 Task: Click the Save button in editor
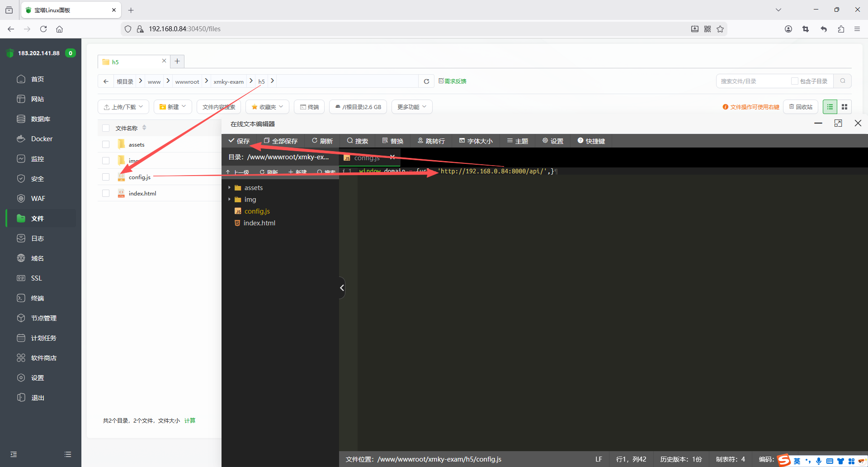tap(239, 141)
